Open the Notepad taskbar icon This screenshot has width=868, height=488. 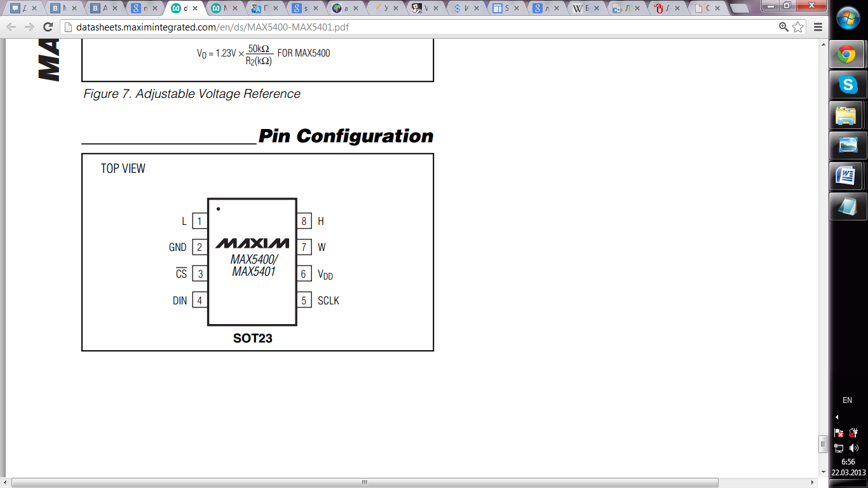coord(848,207)
